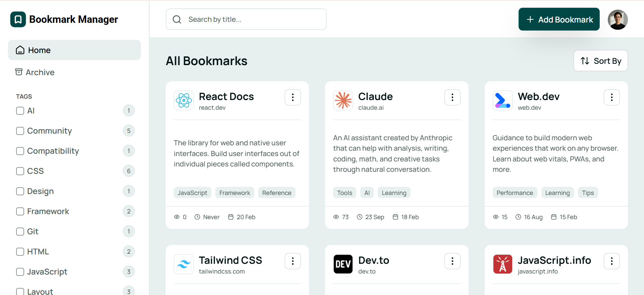The height and width of the screenshot is (295, 644).
Task: Click the Performance tag on Web.dev card
Action: tap(515, 193)
